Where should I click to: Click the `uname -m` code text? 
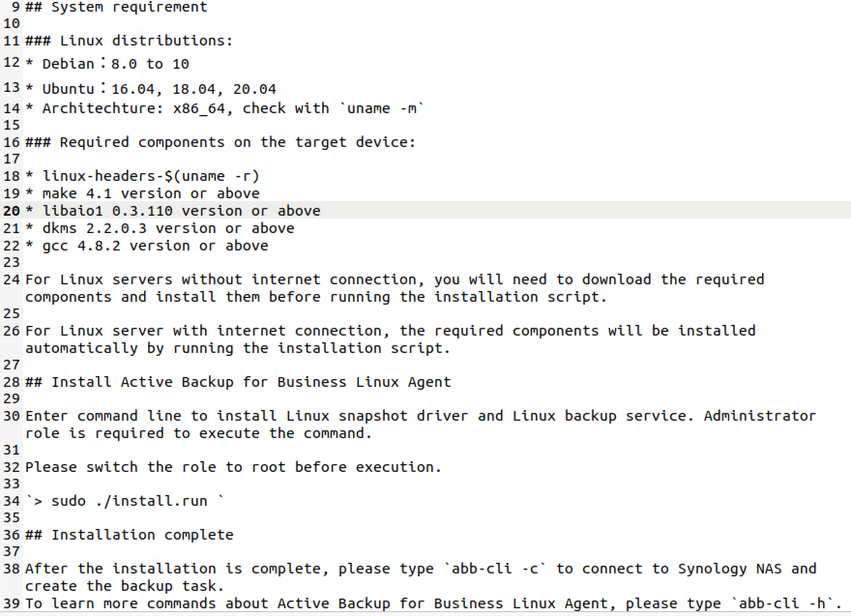(381, 108)
